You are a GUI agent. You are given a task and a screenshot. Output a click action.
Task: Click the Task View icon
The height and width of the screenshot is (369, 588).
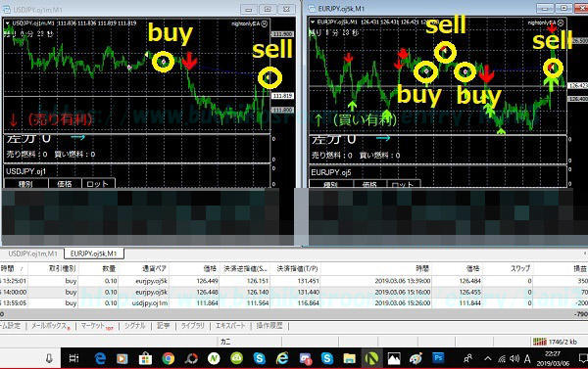(73, 358)
